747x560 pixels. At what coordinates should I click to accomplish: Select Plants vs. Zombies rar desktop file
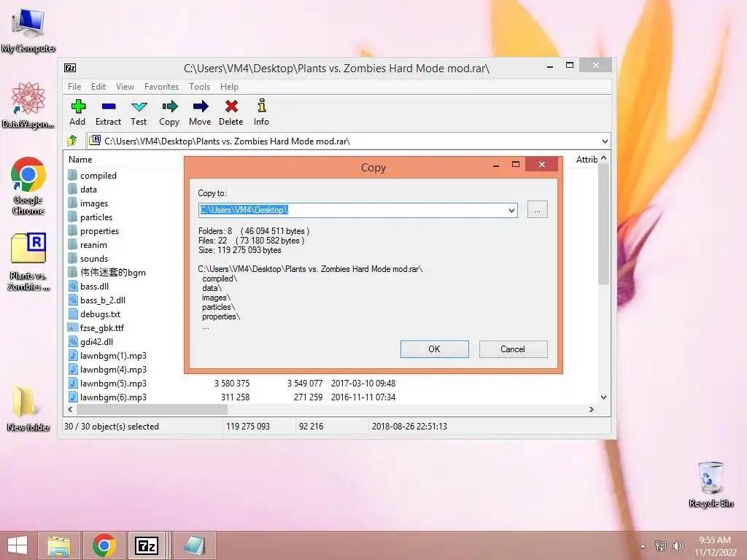click(x=28, y=262)
